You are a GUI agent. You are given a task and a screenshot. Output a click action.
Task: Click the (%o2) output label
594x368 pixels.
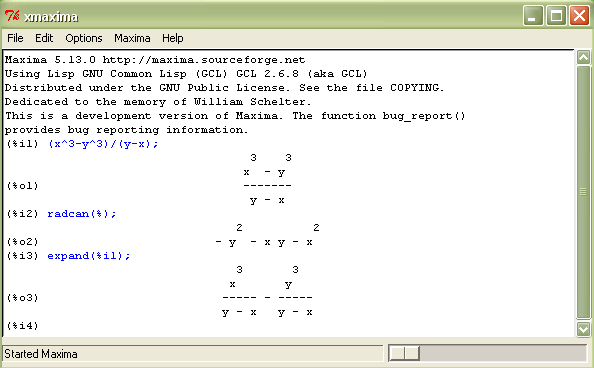coord(23,242)
